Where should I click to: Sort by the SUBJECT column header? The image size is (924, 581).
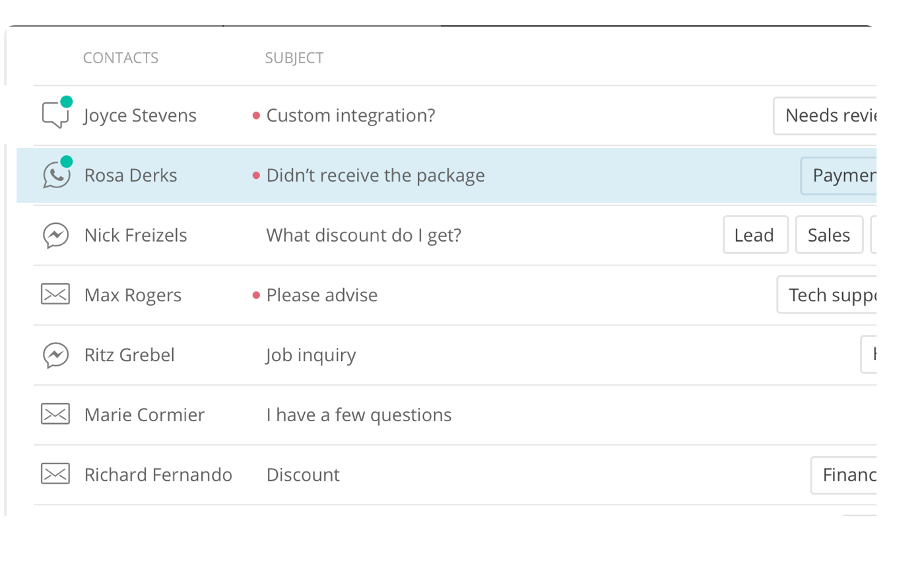coord(294,58)
